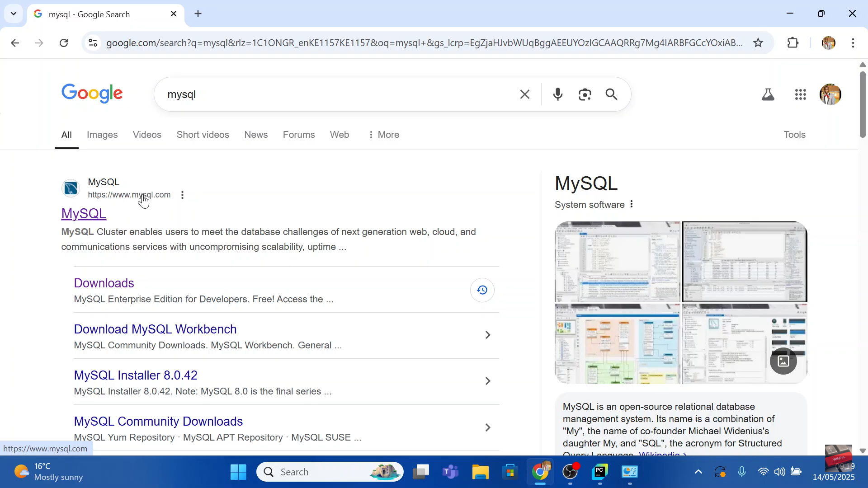Open a new browser tab
This screenshot has height=488, width=868.
coord(198,14)
